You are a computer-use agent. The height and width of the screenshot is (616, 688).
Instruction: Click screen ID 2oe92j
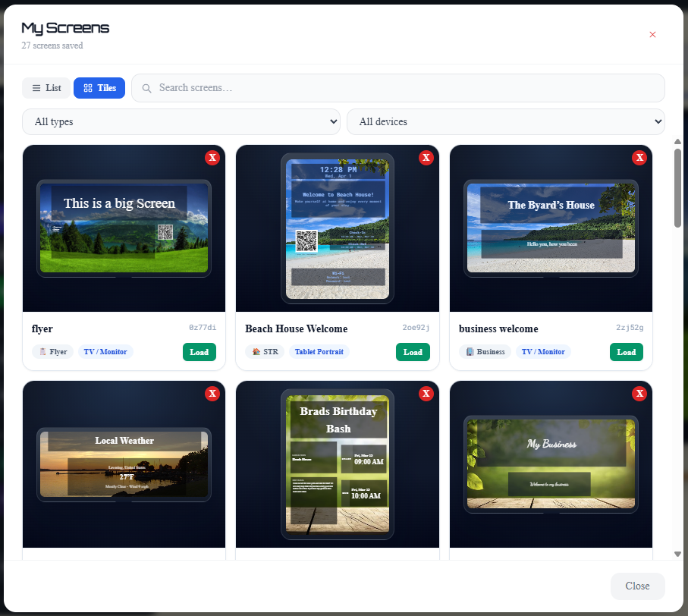[x=416, y=327]
